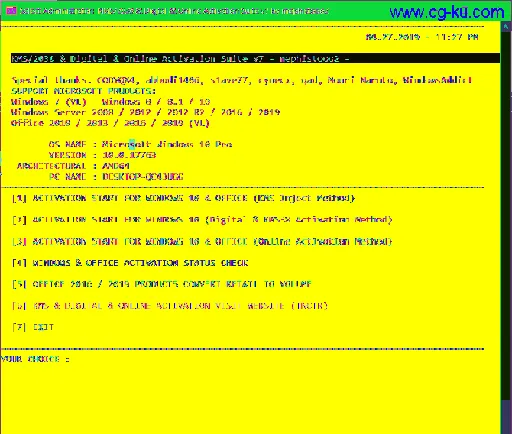Click the OS NAME Microsoft Windows 10 Pro line

pos(140,144)
